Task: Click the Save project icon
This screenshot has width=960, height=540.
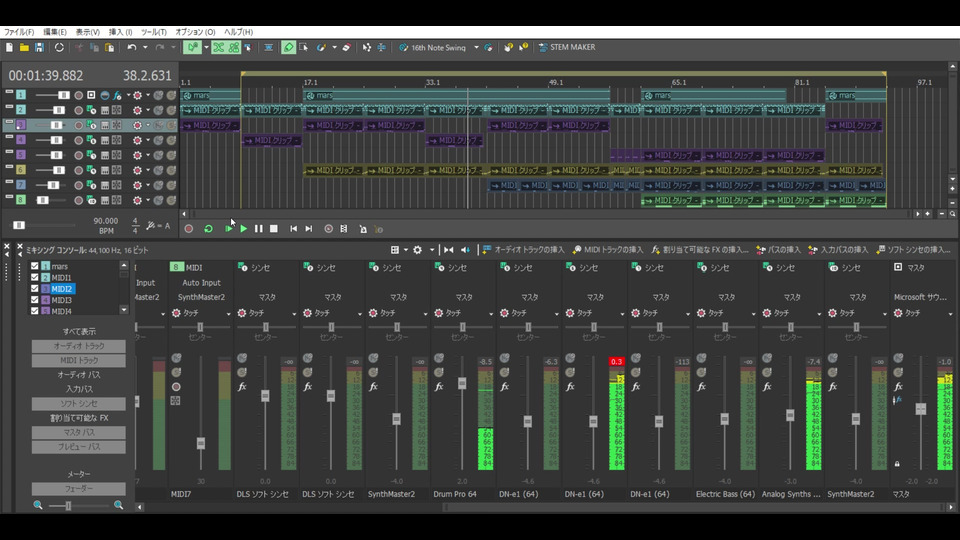Action: pos(39,47)
